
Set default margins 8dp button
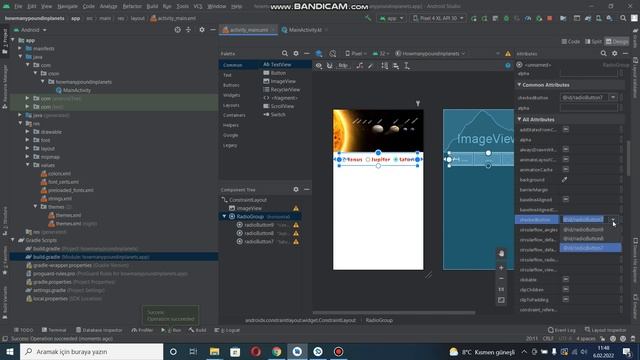point(343,66)
